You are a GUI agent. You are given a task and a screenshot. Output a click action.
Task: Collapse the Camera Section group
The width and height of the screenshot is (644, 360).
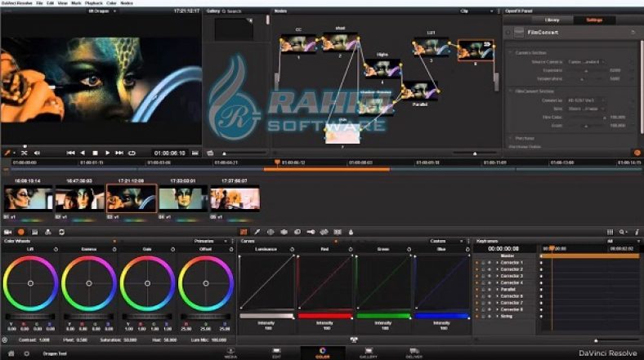click(511, 53)
